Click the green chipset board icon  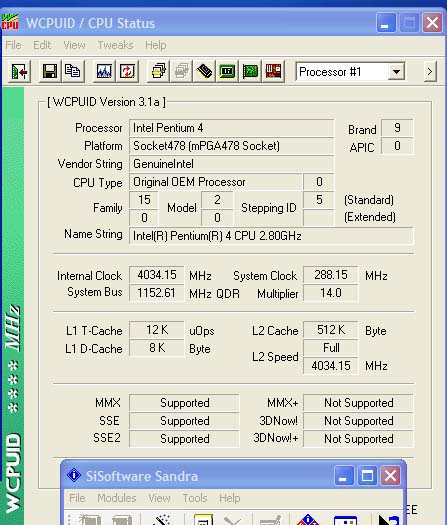[x=227, y=71]
